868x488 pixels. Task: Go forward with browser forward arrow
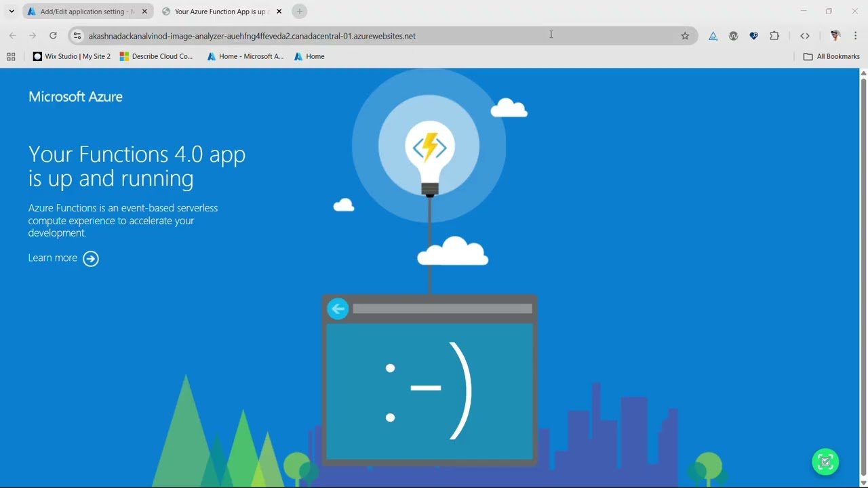[33, 35]
